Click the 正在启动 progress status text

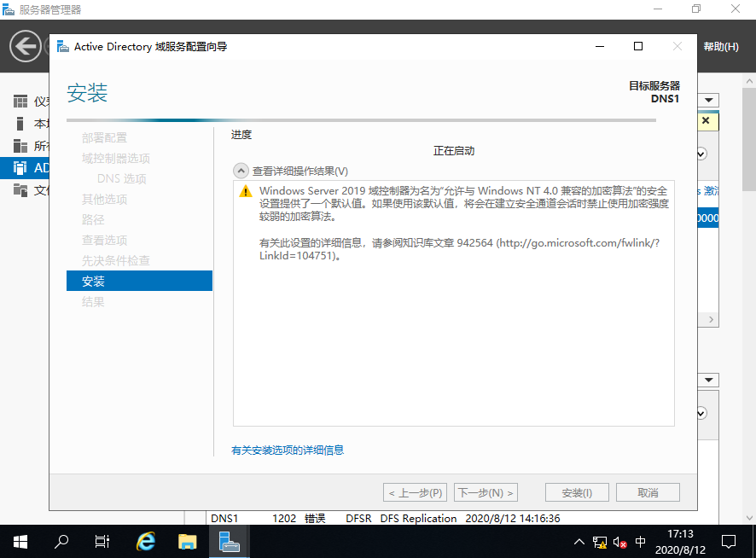454,151
